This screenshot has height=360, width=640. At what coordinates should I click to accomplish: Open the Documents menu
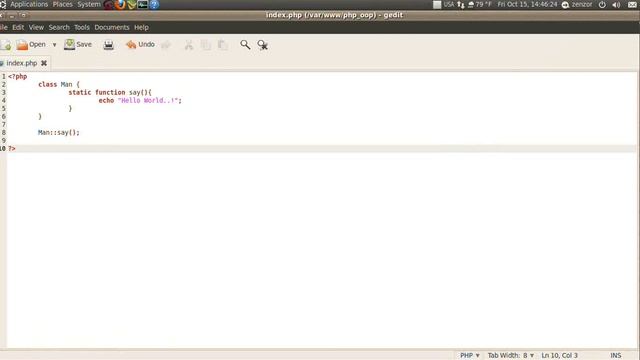112,27
